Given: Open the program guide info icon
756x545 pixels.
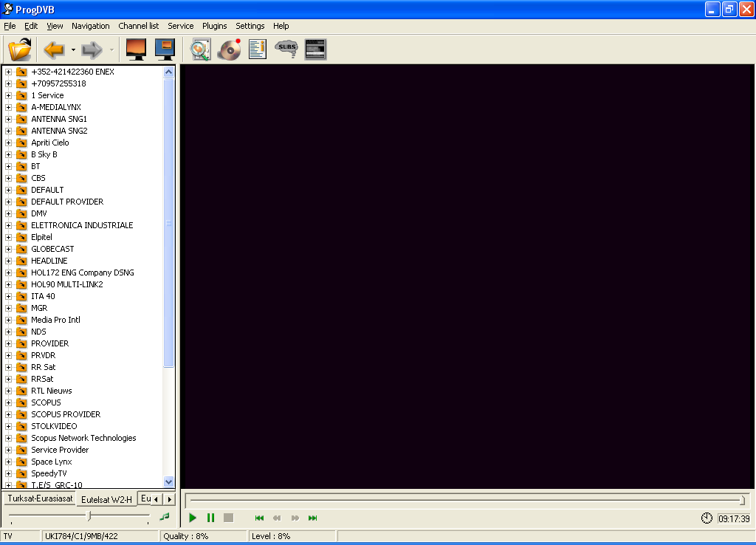Looking at the screenshot, I should (x=257, y=49).
